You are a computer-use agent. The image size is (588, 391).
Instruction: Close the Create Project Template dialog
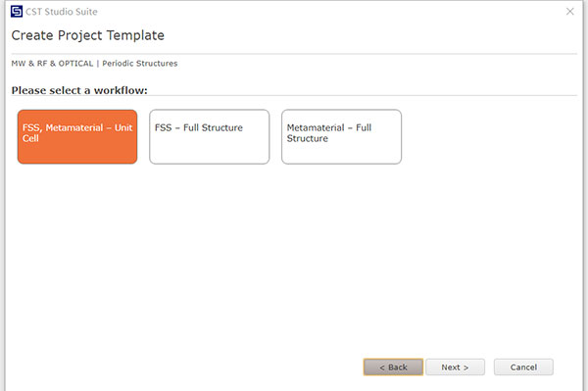click(x=570, y=11)
